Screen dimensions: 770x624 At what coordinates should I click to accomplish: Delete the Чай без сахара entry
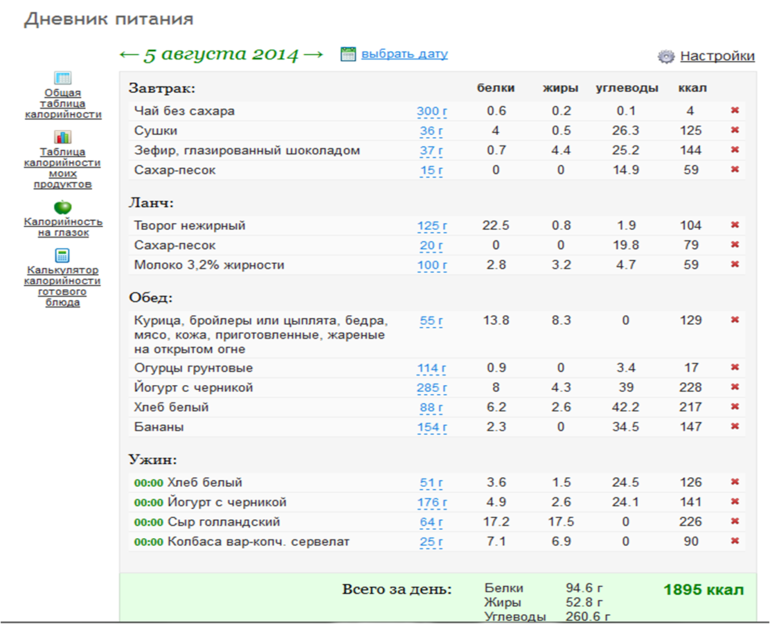tap(735, 111)
